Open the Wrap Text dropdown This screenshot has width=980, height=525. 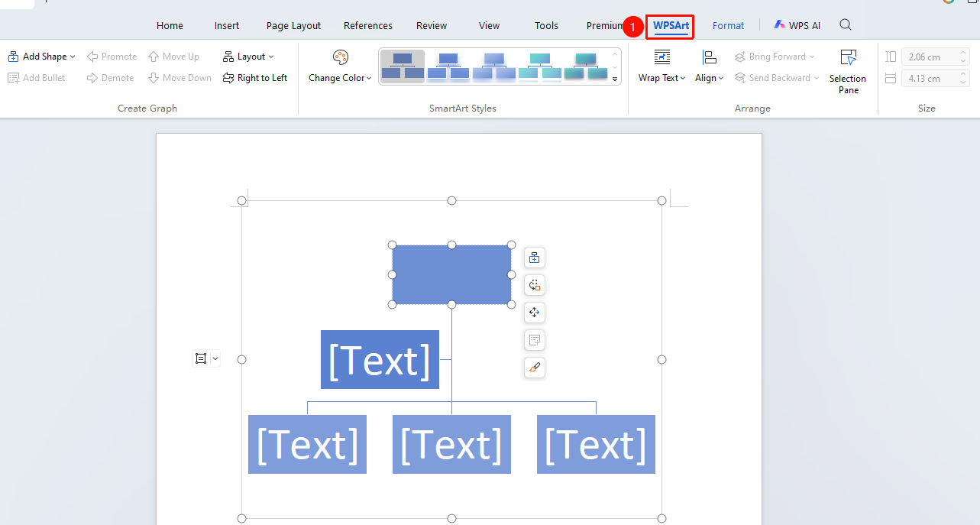click(662, 66)
